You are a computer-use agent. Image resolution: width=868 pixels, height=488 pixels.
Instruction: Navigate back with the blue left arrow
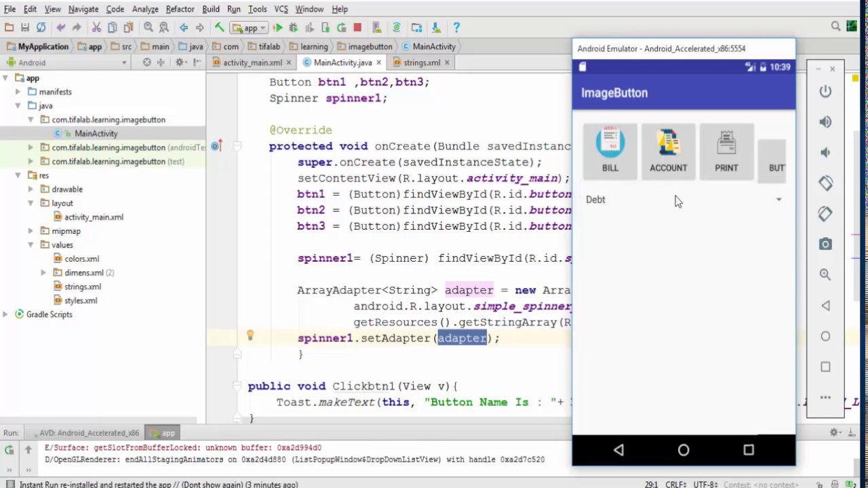[184, 28]
